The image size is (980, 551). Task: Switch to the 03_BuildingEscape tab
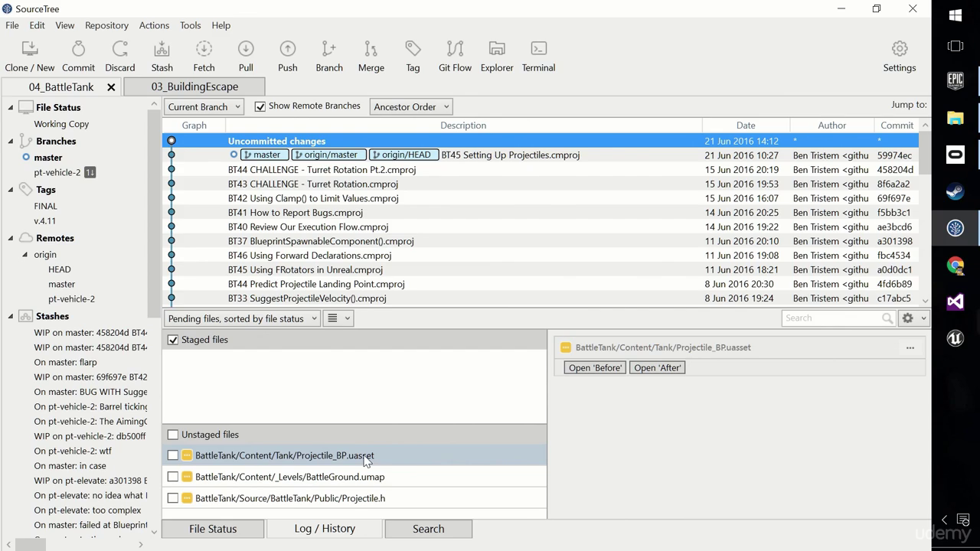tap(194, 86)
